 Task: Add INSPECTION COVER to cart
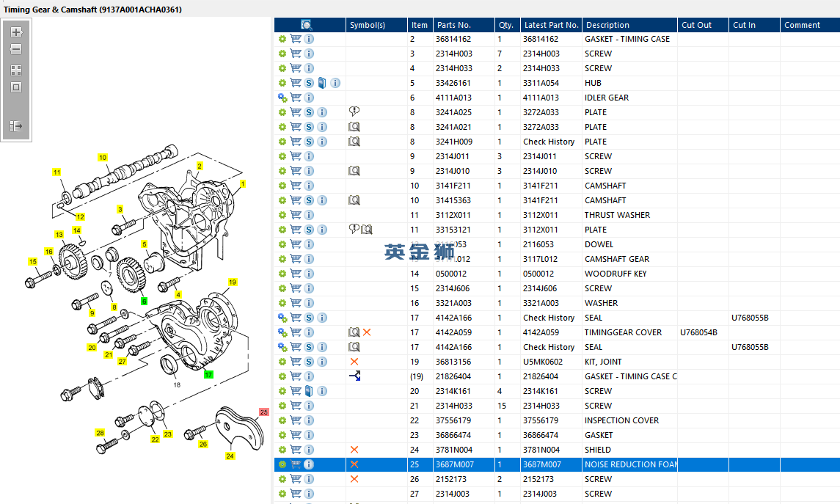296,420
